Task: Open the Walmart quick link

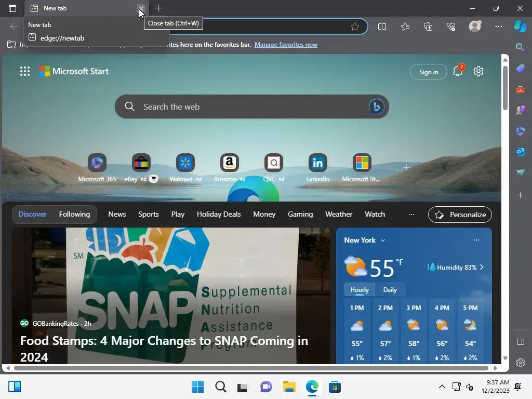Action: [x=185, y=168]
